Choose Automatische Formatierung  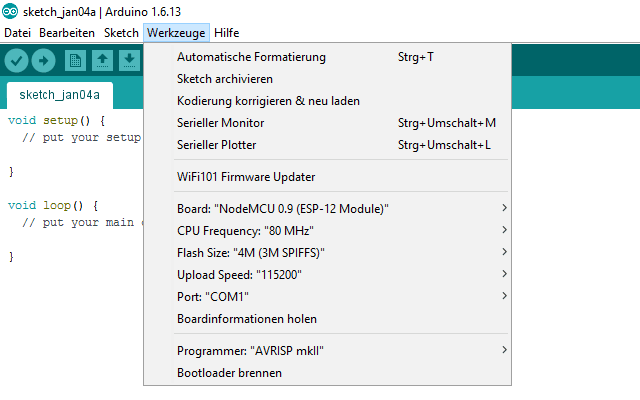pyautogui.click(x=327, y=57)
